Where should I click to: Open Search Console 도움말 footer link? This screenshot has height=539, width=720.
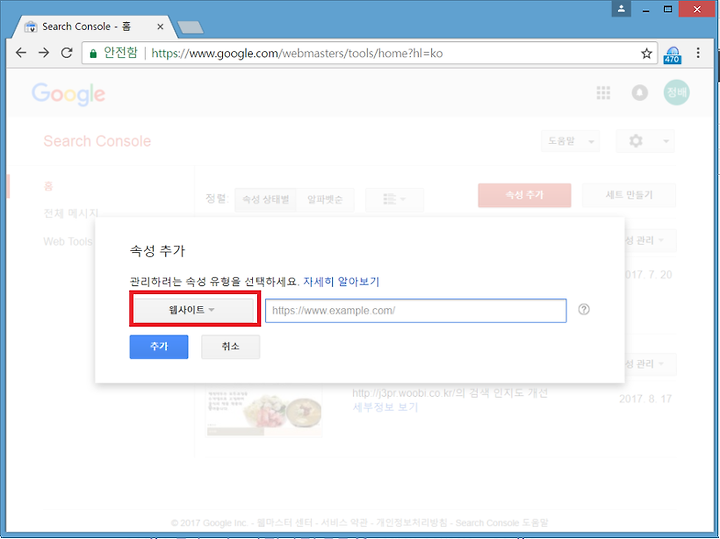(502, 523)
